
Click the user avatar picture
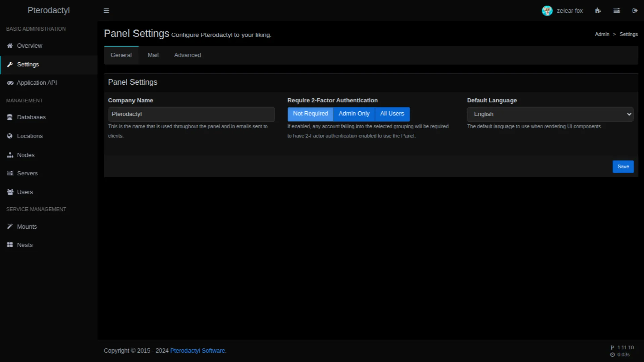click(x=547, y=11)
